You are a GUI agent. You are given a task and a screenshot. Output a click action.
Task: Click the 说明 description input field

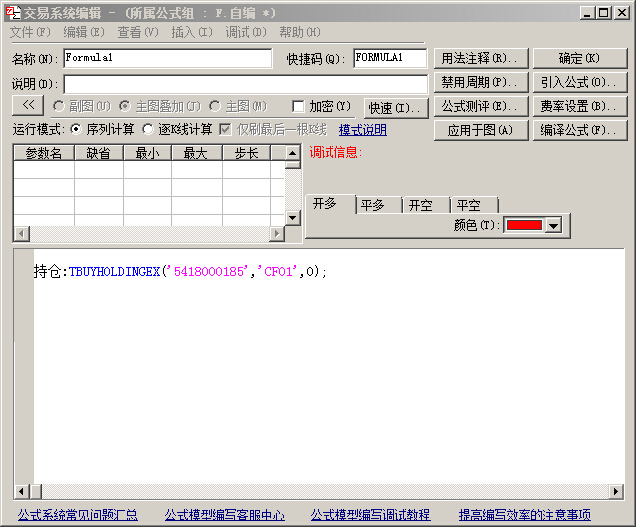[246, 84]
